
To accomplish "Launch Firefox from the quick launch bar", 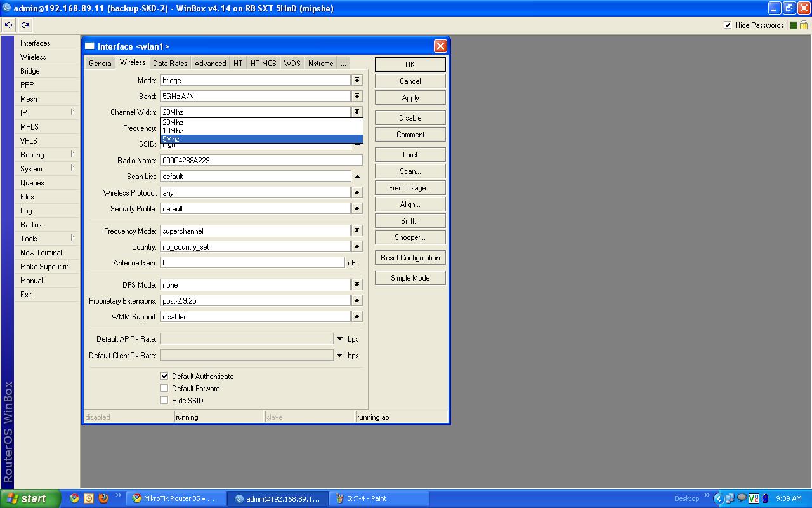I will point(103,498).
